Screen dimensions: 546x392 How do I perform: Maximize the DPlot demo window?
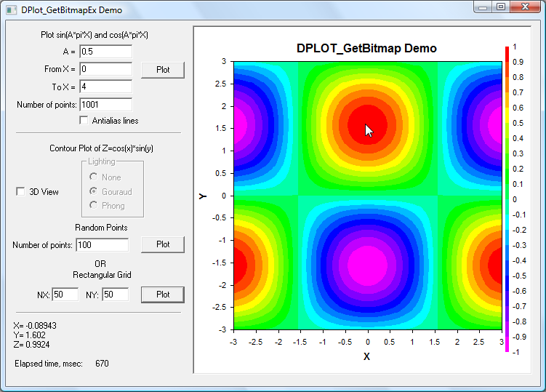tap(501, 7)
